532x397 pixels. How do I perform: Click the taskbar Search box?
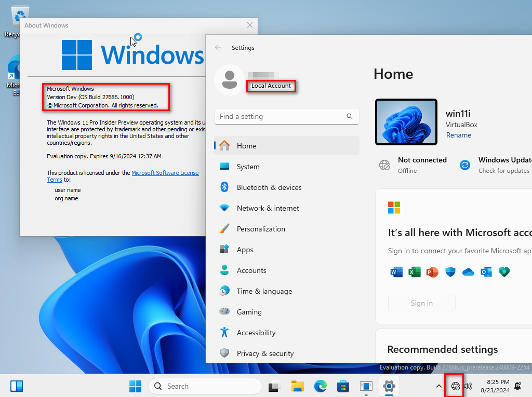[x=205, y=386]
